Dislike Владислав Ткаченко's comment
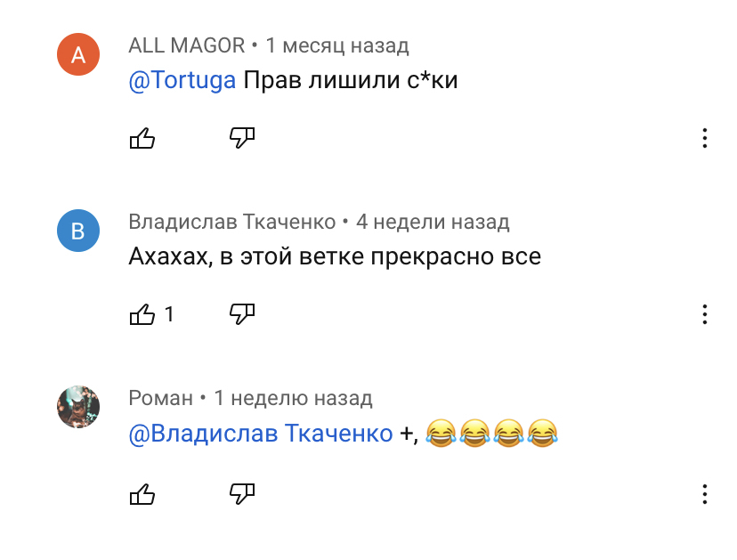Screen dimensions: 737x560 click(242, 314)
